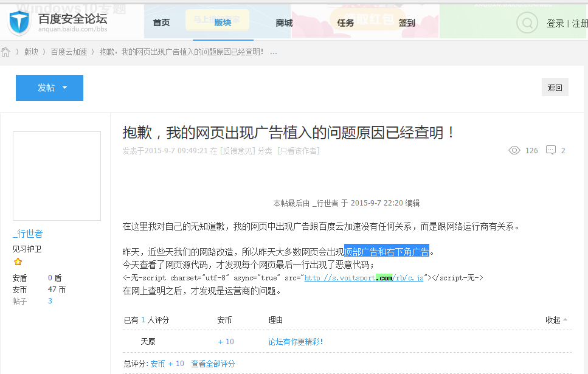
Task: Click the search magnifier icon
Action: click(x=527, y=23)
